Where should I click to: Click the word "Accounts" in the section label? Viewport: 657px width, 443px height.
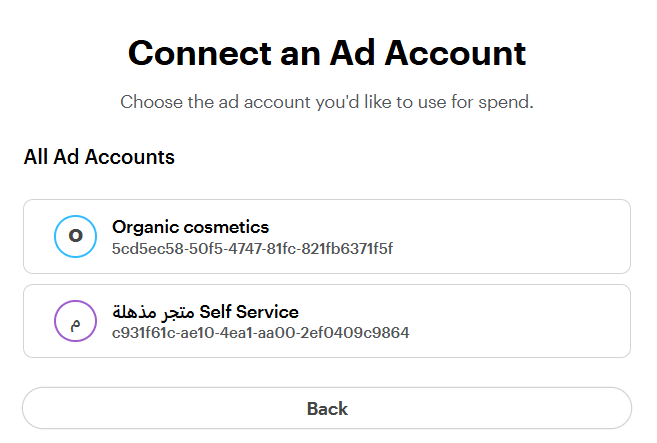[x=133, y=157]
